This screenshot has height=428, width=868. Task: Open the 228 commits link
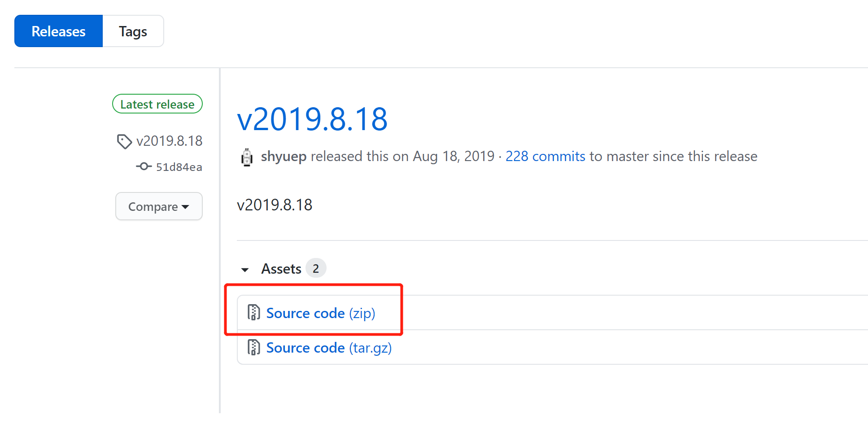pyautogui.click(x=545, y=156)
